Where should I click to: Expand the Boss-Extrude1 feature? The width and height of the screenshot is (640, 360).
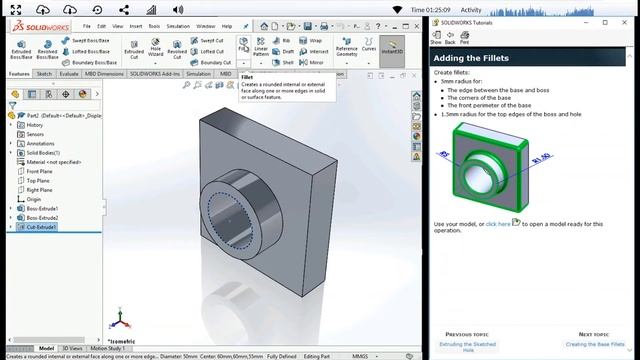(11, 209)
